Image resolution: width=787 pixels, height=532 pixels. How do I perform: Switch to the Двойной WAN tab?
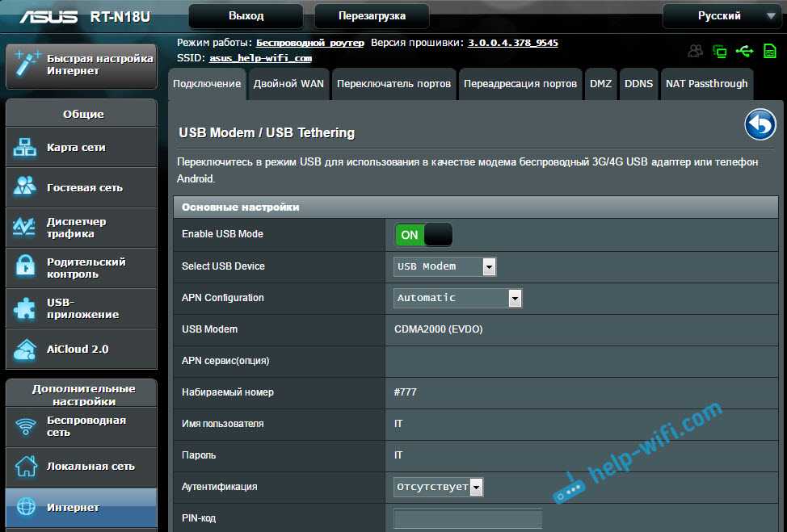[288, 84]
